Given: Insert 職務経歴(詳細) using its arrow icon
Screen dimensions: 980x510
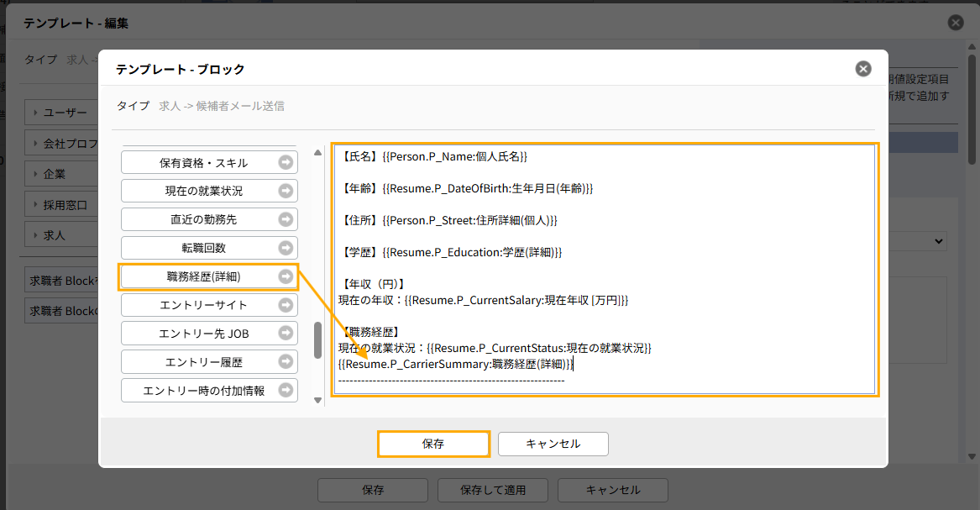Looking at the screenshot, I should 286,276.
